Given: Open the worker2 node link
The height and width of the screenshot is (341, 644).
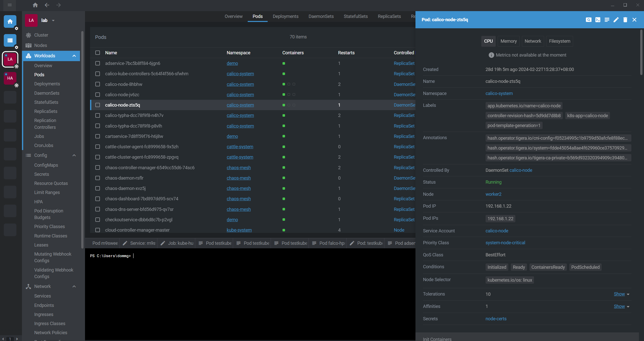Looking at the screenshot, I should point(493,194).
